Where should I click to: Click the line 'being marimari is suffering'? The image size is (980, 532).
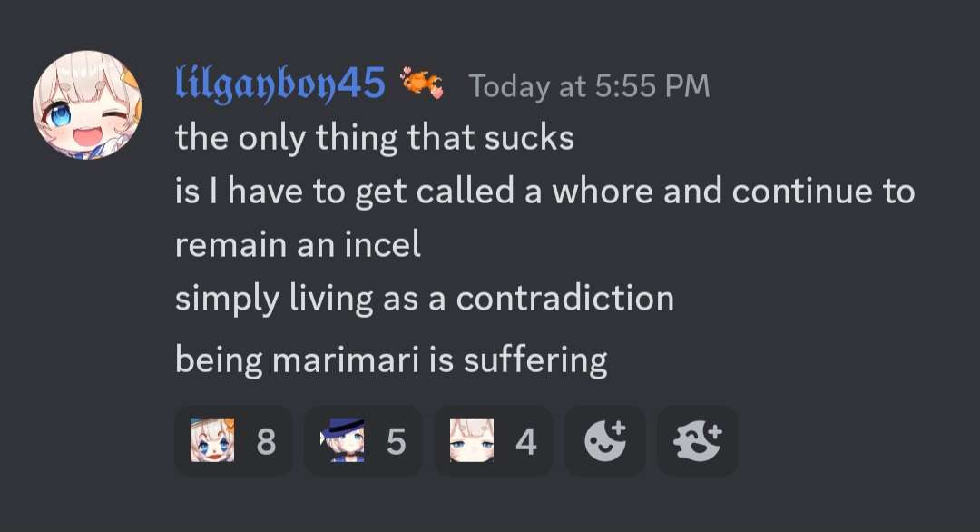(391, 360)
